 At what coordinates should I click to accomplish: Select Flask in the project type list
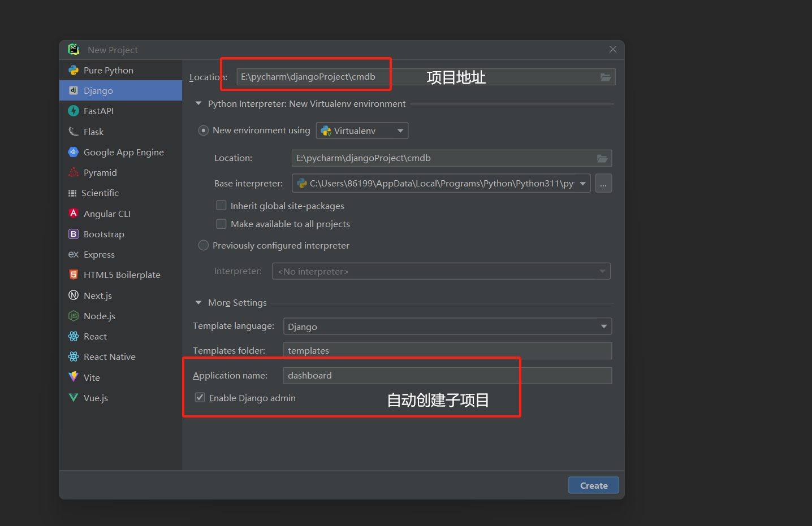[120, 132]
